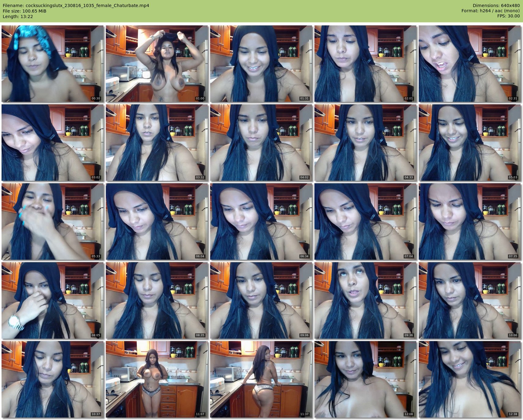
Task: Select the frame stamped 10:37
Action: pyautogui.click(x=53, y=379)
